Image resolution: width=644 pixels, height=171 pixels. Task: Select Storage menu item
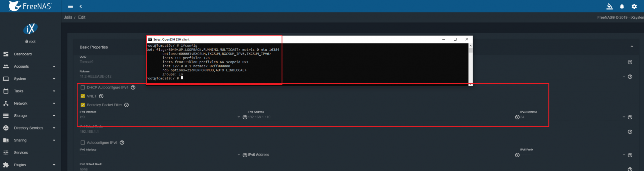[31, 116]
